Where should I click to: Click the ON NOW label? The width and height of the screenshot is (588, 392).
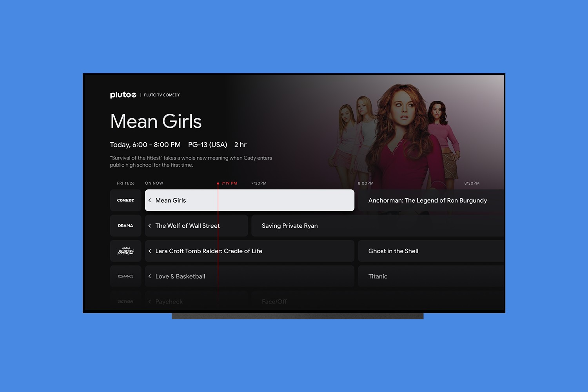[154, 183]
